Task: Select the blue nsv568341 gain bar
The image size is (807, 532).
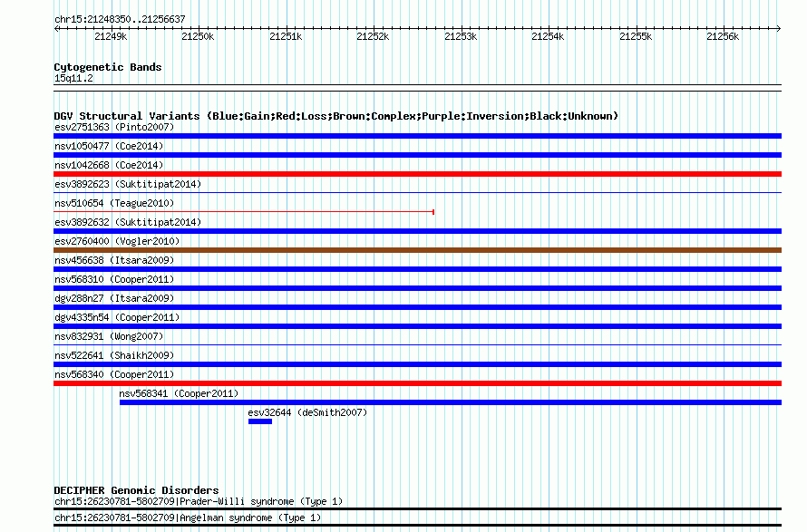Action: click(x=451, y=402)
